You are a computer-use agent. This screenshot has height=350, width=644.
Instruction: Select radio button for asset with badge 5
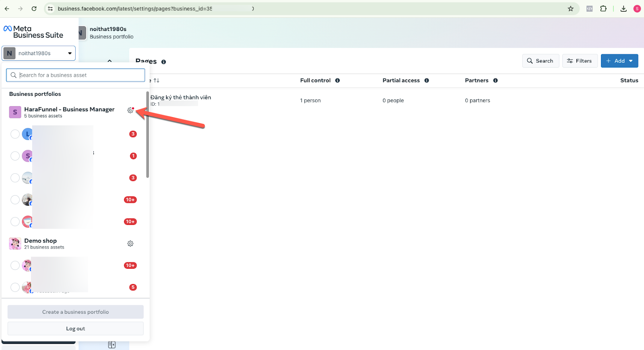coord(15,287)
